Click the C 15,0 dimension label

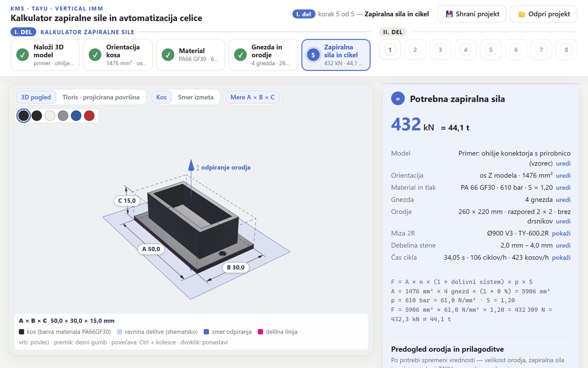tap(127, 201)
